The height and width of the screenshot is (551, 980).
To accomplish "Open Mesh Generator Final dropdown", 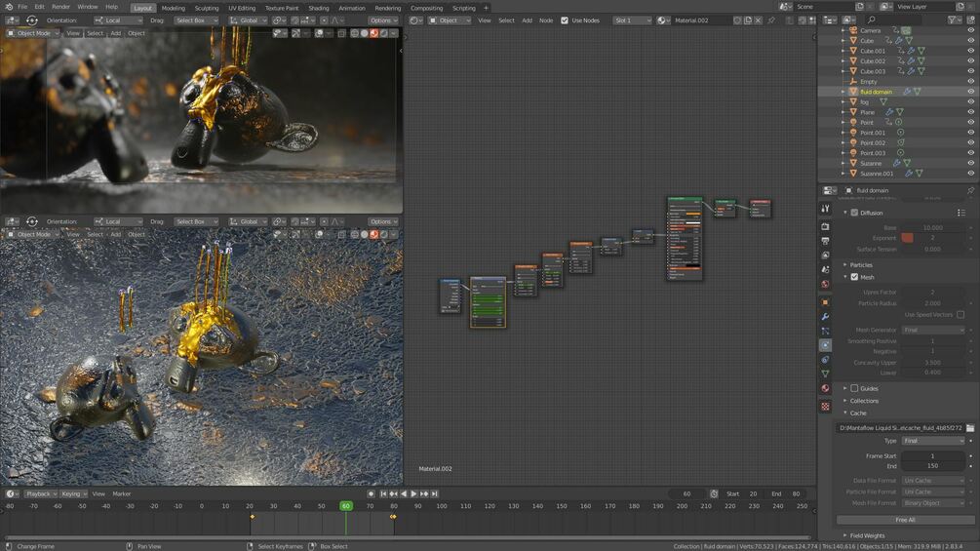I will pyautogui.click(x=933, y=330).
